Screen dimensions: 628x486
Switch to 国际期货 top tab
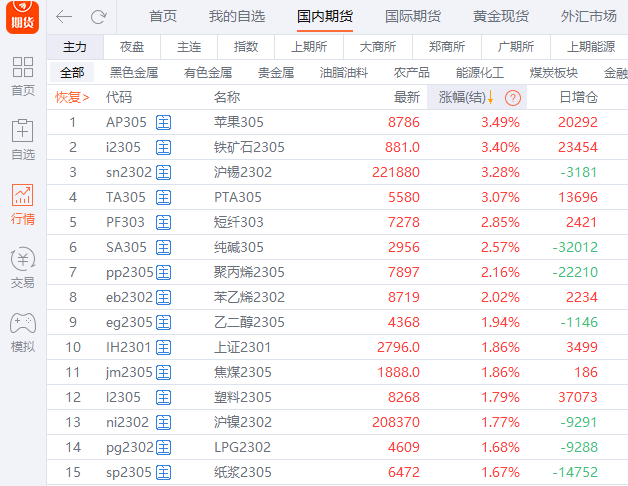pos(413,17)
